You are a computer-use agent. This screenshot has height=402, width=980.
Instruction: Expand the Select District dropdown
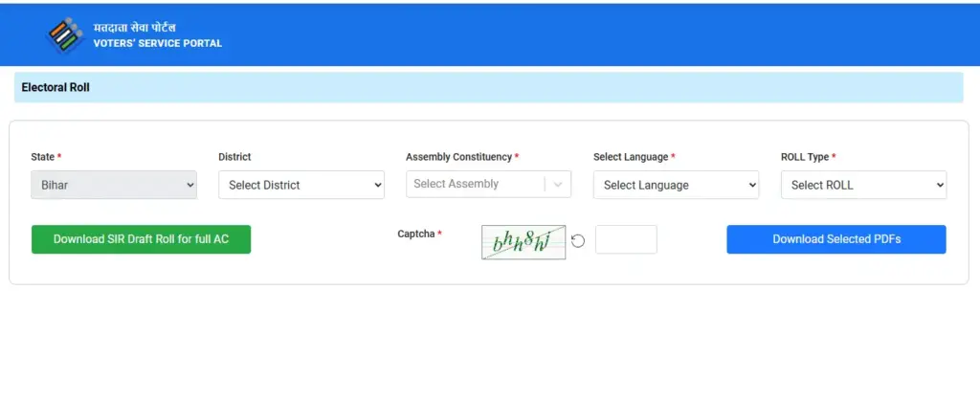[x=301, y=185]
